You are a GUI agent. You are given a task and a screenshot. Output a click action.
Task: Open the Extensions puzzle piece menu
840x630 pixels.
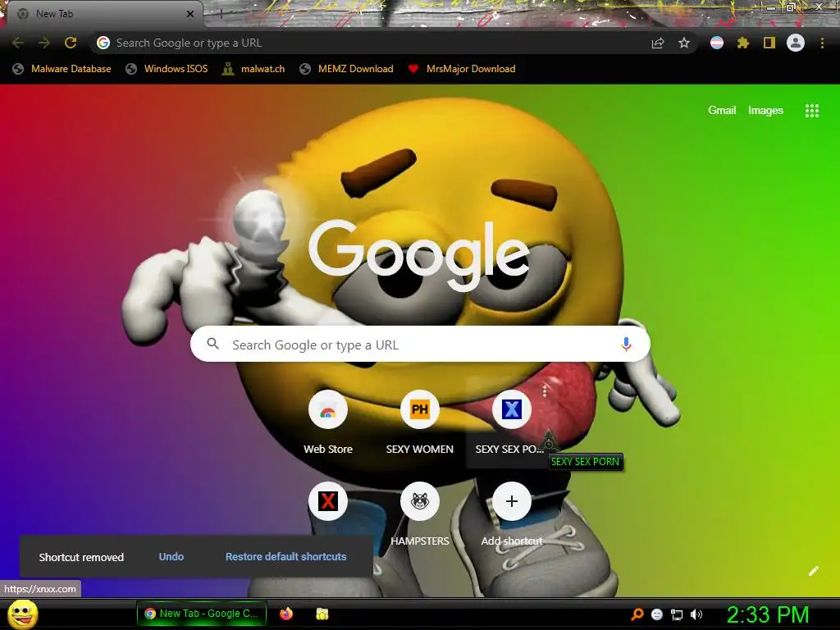[743, 43]
